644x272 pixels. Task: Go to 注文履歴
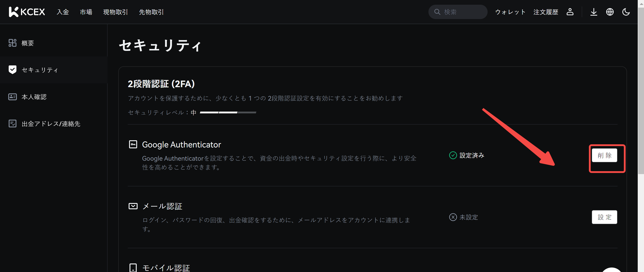coord(546,12)
